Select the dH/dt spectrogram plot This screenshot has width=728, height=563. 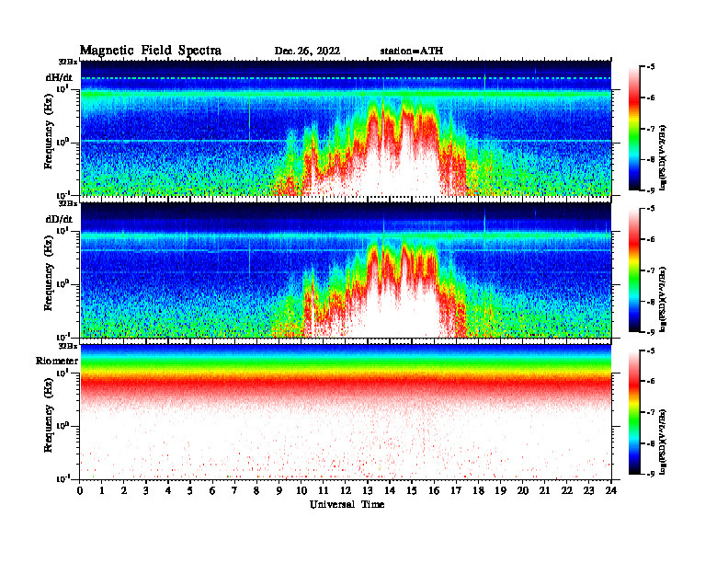[x=346, y=128]
